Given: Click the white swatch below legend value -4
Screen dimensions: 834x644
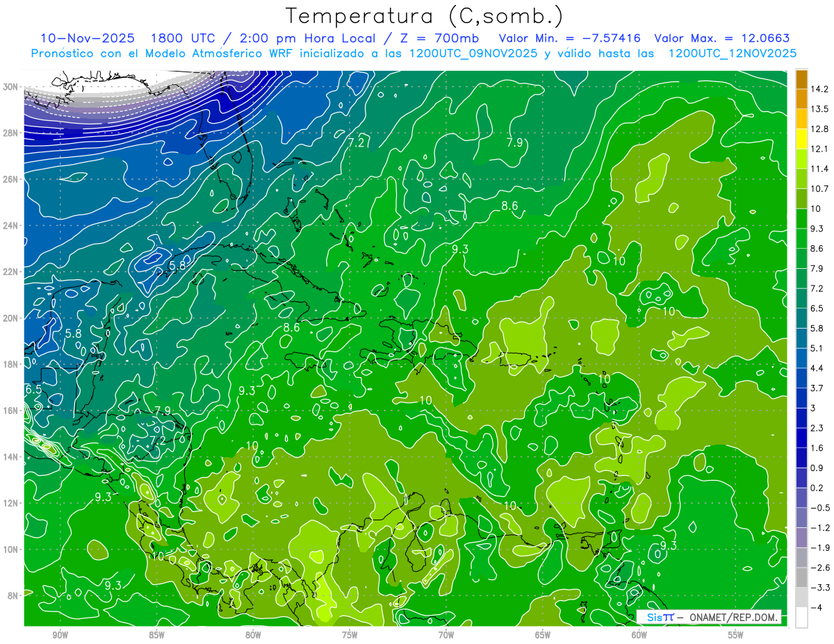Looking at the screenshot, I should 801,617.
